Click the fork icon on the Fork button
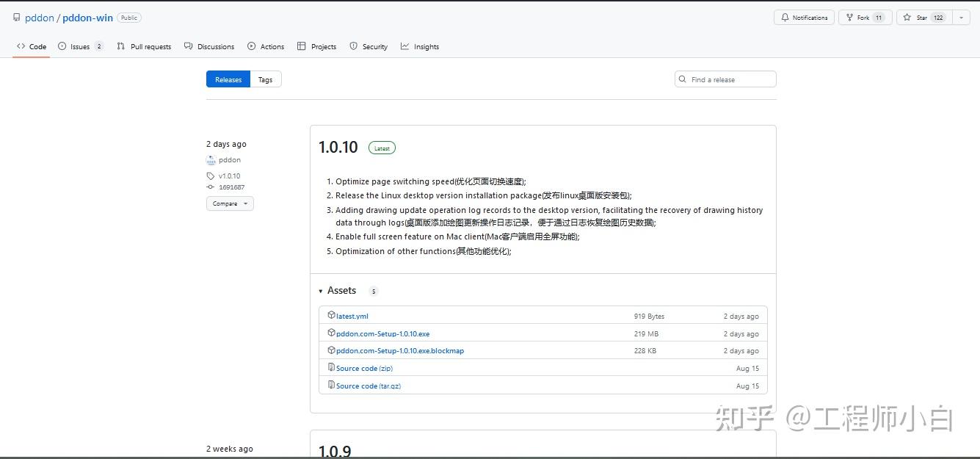The width and height of the screenshot is (980, 459). [849, 17]
